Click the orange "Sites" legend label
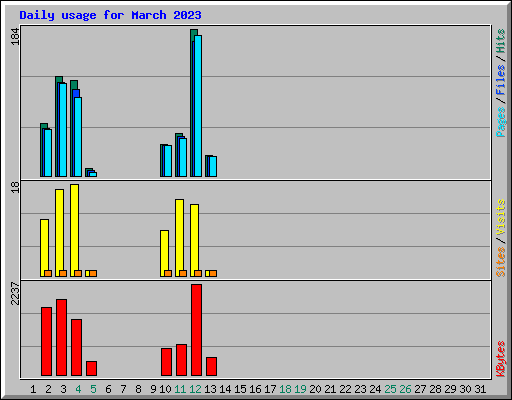The height and width of the screenshot is (400, 512). tap(501, 262)
